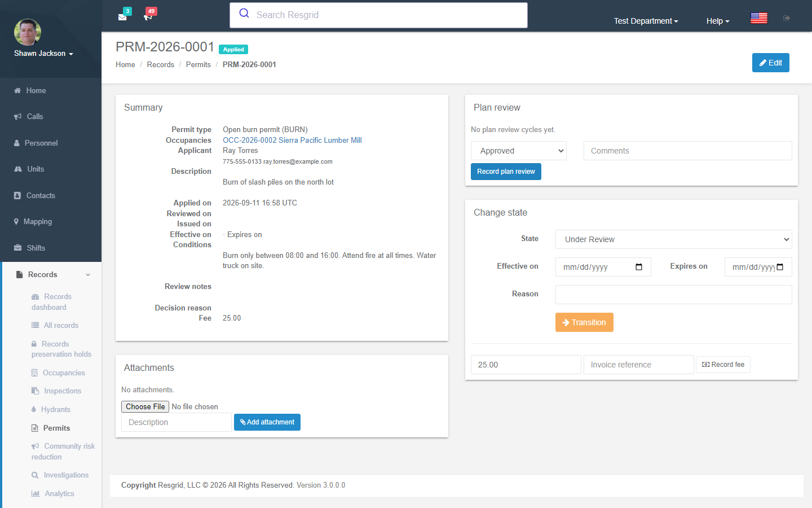Click the Home sidebar icon
The image size is (812, 508).
17,90
